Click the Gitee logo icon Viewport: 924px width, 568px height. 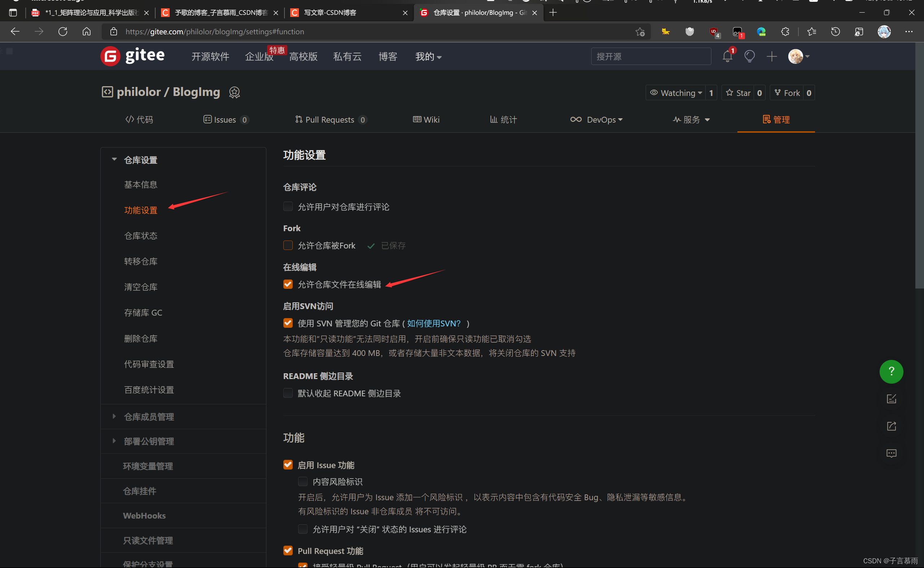coord(110,56)
